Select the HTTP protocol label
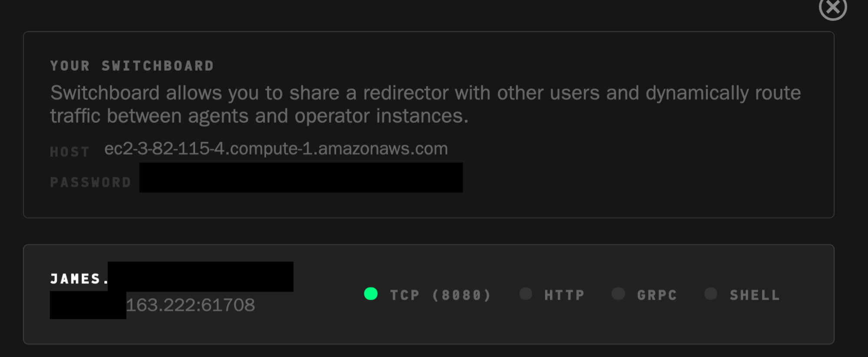Screen dimensions: 868x357 [x=564, y=295]
